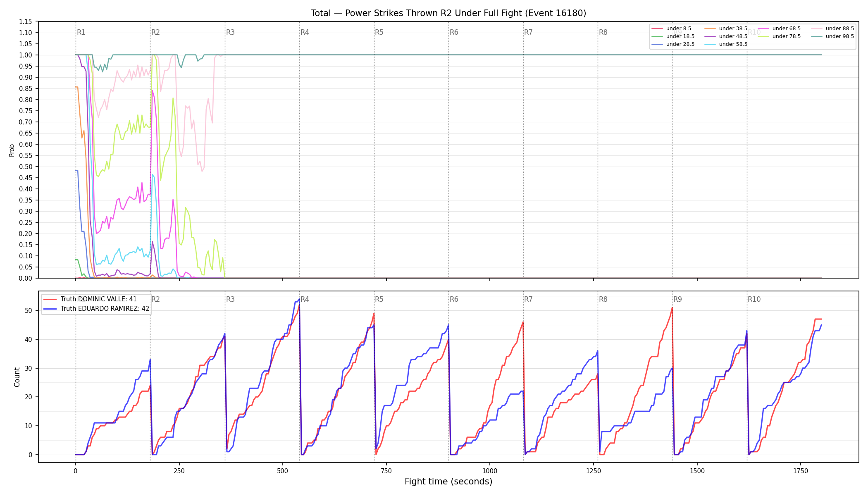The image size is (868, 496).
Task: Click the 0.00 tick on the Prob axis
Action: [x=26, y=278]
